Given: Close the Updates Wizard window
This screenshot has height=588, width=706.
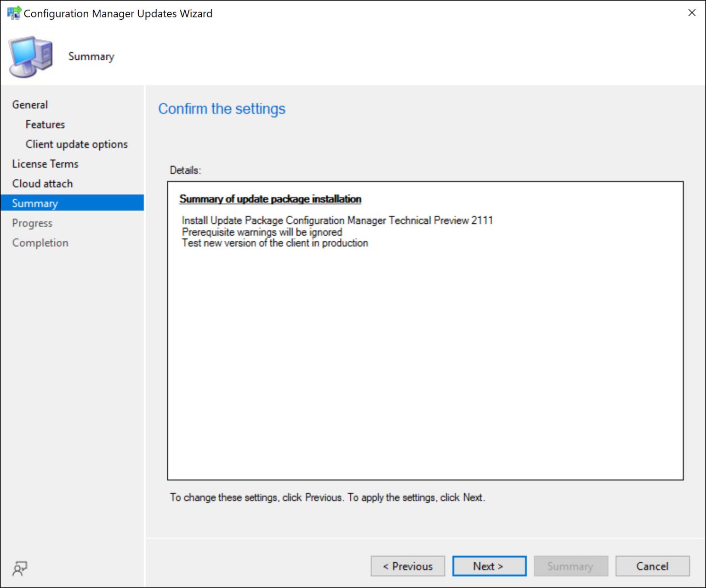Looking at the screenshot, I should click(x=692, y=13).
